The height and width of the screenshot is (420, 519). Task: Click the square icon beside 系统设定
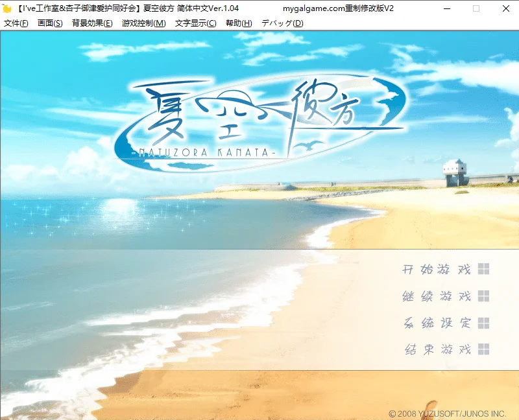coord(483,323)
